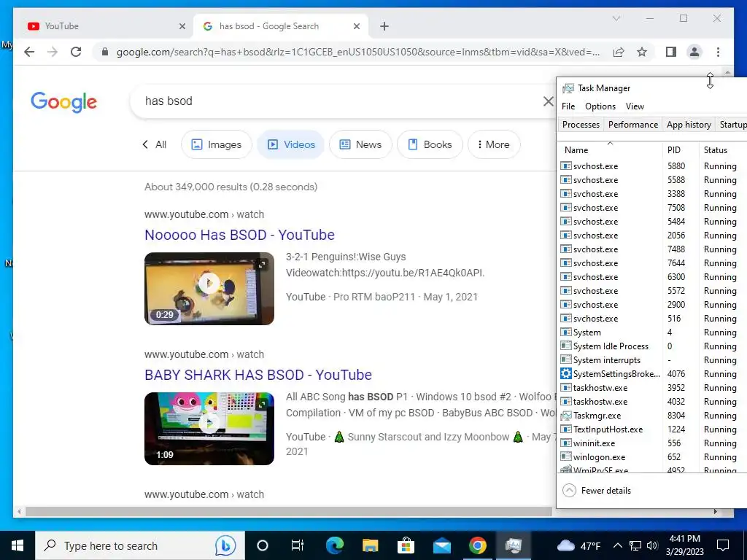This screenshot has height=560, width=747.
Task: Sort by Name column header
Action: [x=610, y=149]
